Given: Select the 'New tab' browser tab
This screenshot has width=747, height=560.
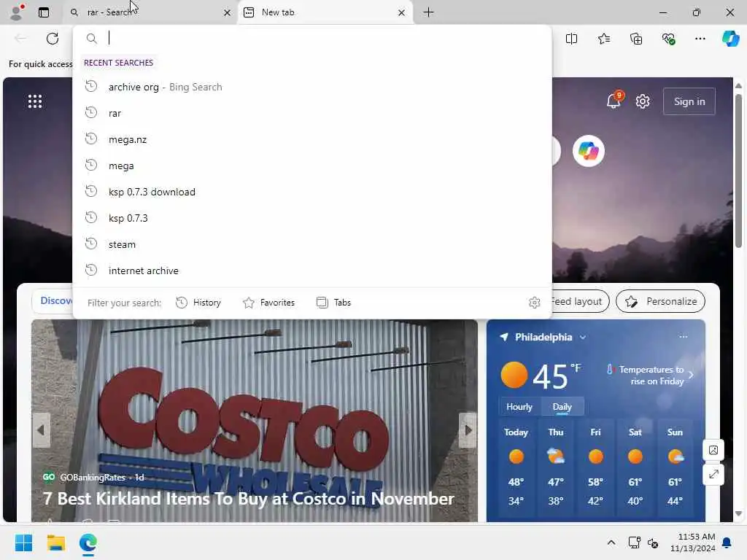Looking at the screenshot, I should (325, 12).
